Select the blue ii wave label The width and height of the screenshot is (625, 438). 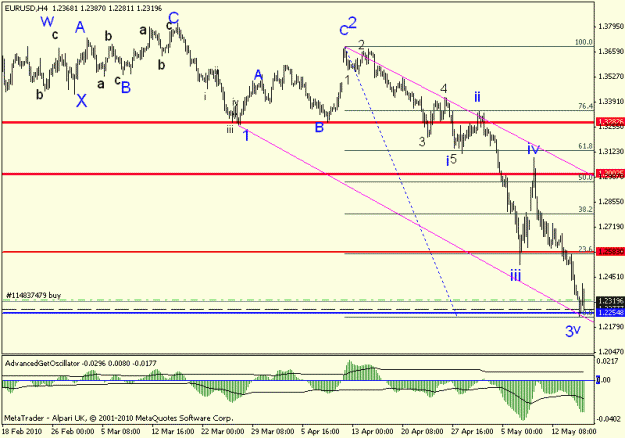pos(477,96)
